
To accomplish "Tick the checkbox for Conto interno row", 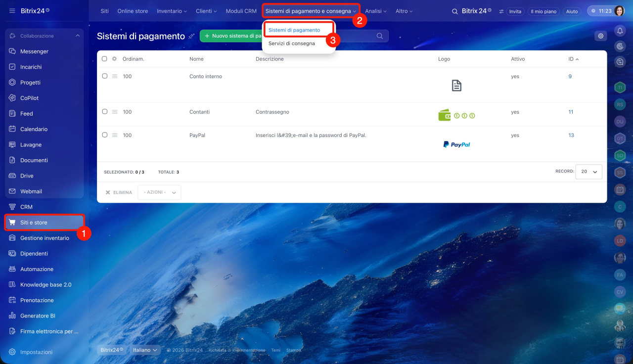I will click(x=104, y=76).
